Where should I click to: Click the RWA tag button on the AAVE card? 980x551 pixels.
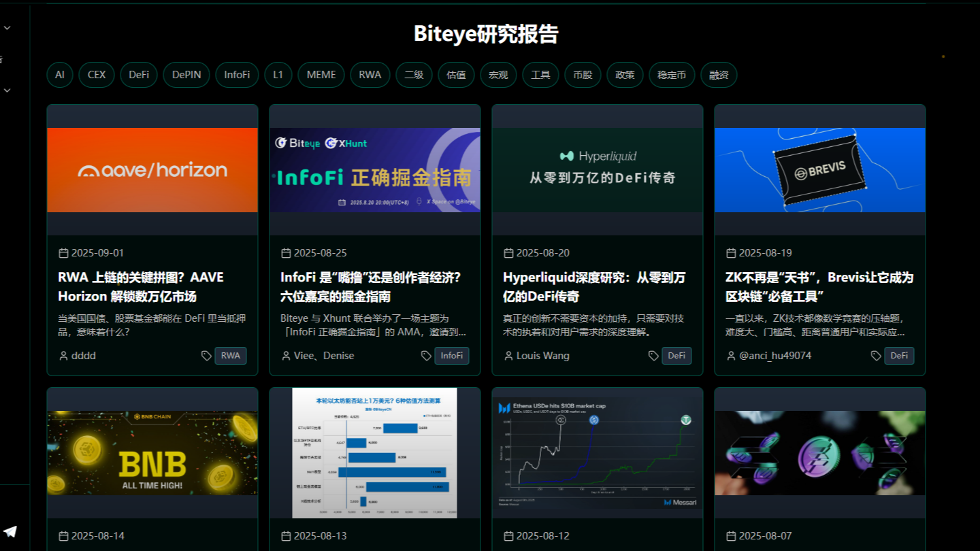tap(231, 355)
